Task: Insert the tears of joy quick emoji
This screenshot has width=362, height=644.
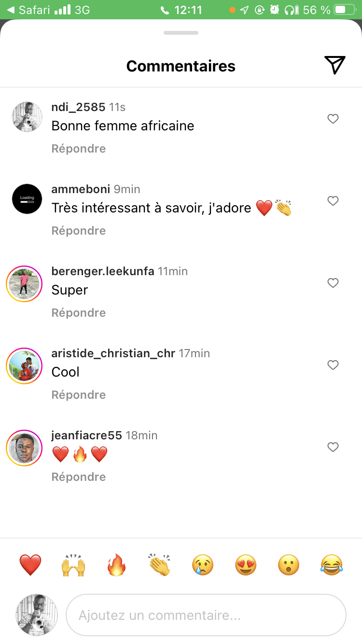Action: [332, 564]
